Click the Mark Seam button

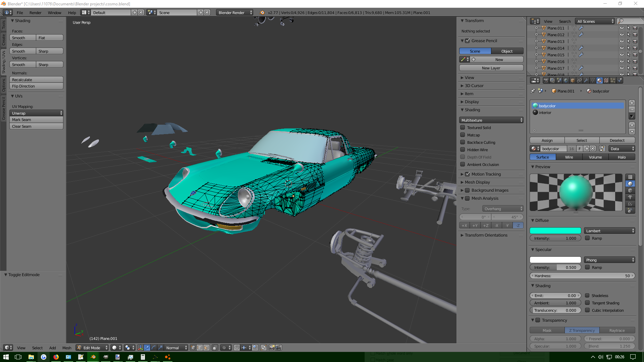pos(36,120)
